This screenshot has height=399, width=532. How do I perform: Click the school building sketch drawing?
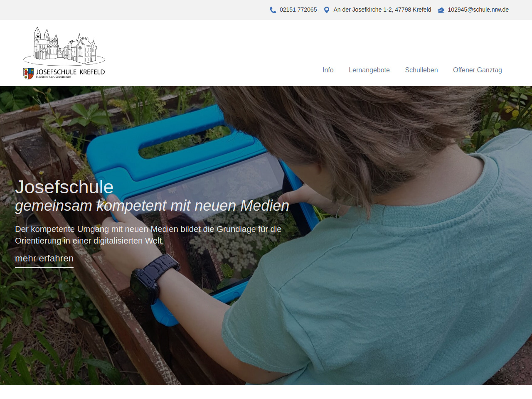click(x=64, y=46)
